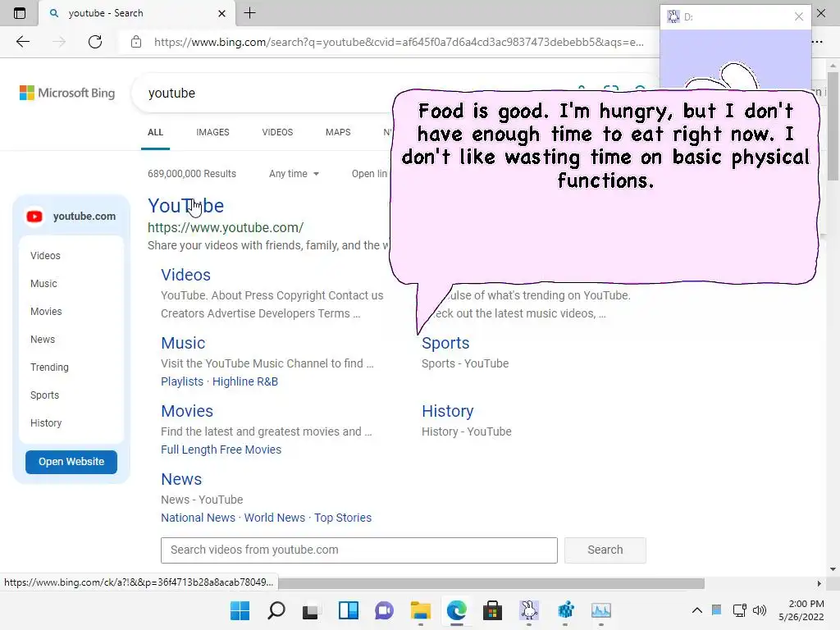Close the small D: bunny window

point(799,16)
